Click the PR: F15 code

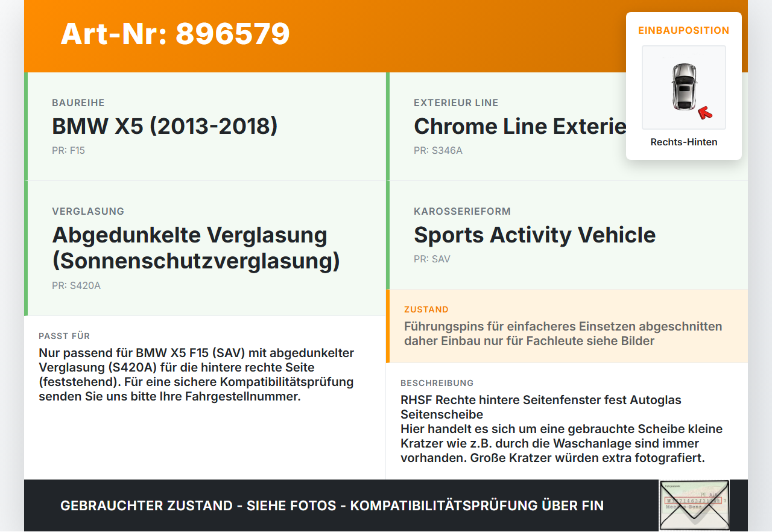coord(68,151)
